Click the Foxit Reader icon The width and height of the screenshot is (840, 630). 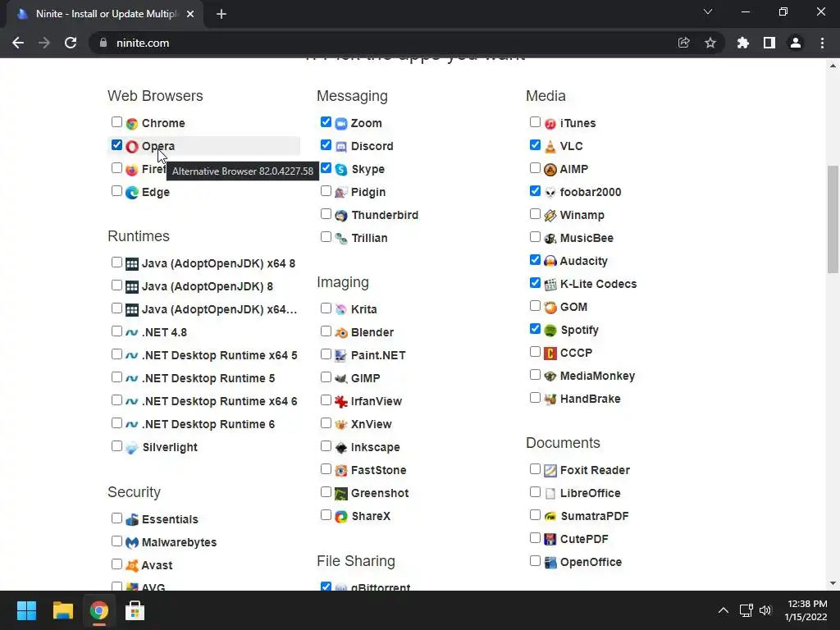point(550,470)
